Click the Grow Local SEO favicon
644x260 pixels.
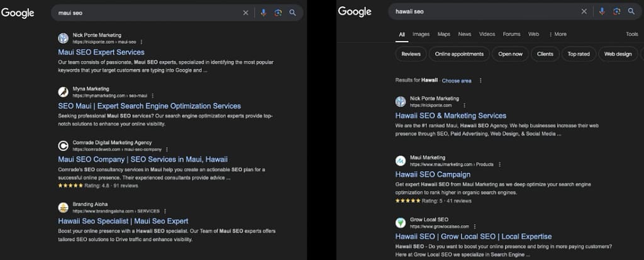coord(400,223)
